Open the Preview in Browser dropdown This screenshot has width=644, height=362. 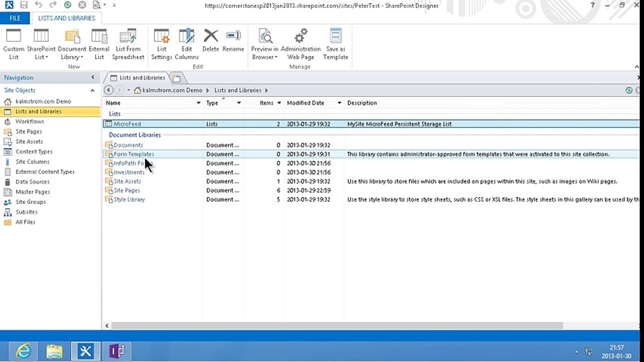[264, 44]
